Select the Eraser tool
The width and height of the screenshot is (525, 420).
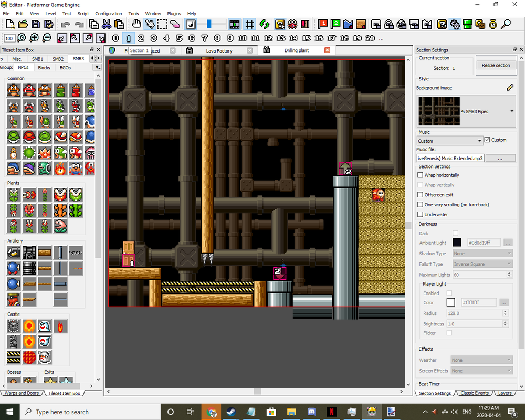[175, 24]
